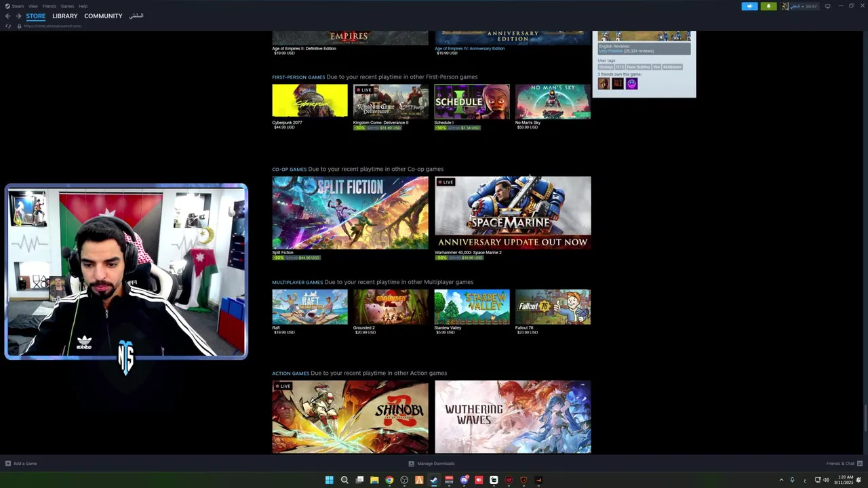This screenshot has width=868, height=488.
Task: Select the Base Building user tag
Action: (x=638, y=67)
